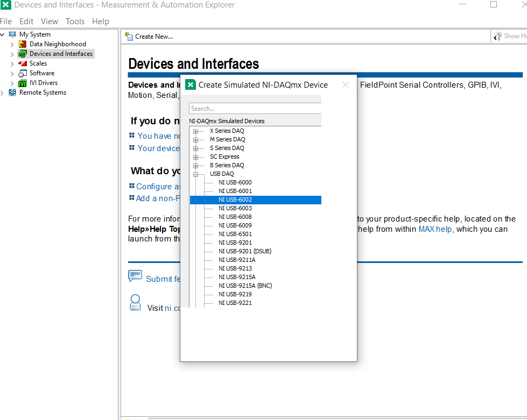This screenshot has width=527, height=420.
Task: Select NI USB-6003 in the list
Action: [235, 208]
